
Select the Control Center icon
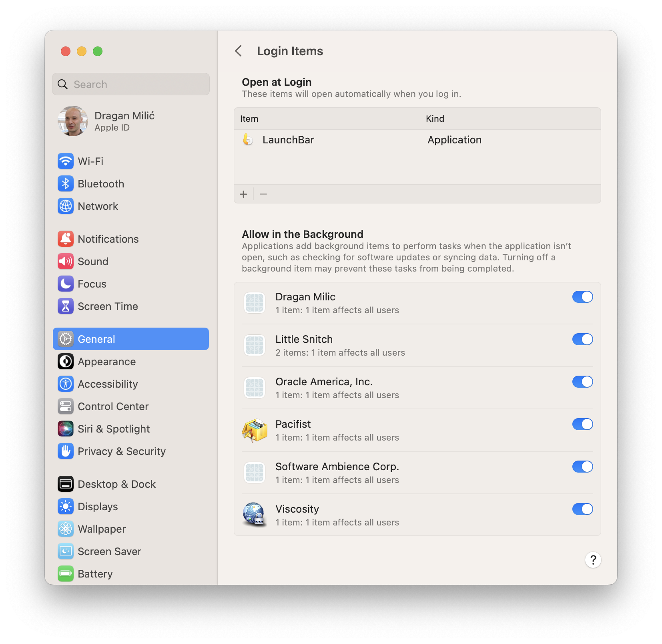(66, 407)
